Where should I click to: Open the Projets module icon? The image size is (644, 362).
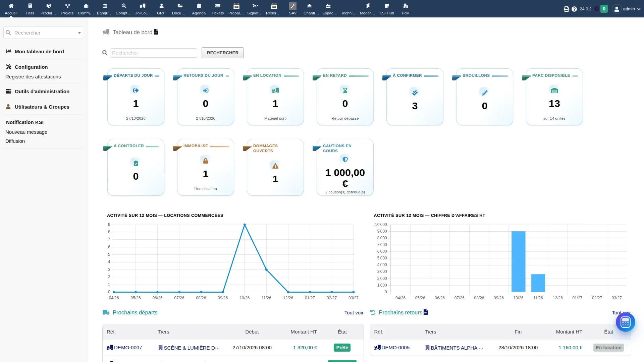[x=67, y=6]
